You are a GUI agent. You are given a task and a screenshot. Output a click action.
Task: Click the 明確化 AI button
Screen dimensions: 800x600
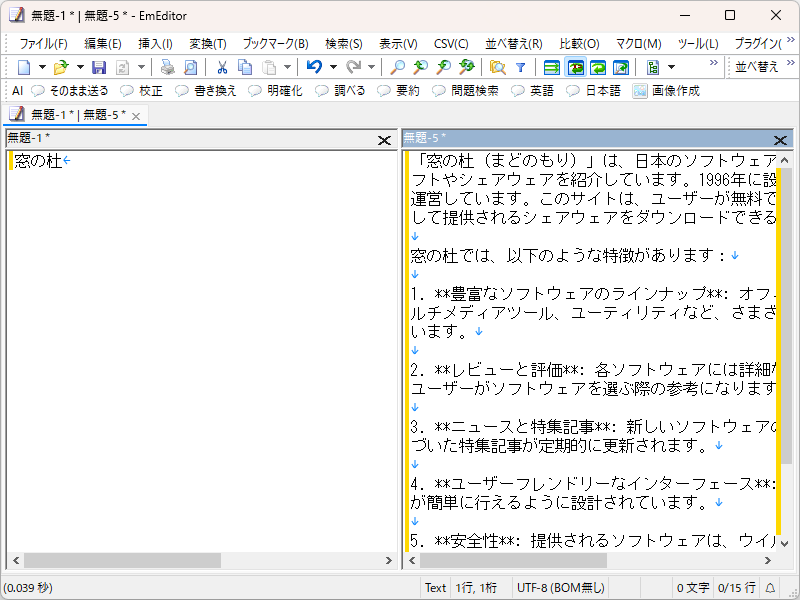(276, 91)
